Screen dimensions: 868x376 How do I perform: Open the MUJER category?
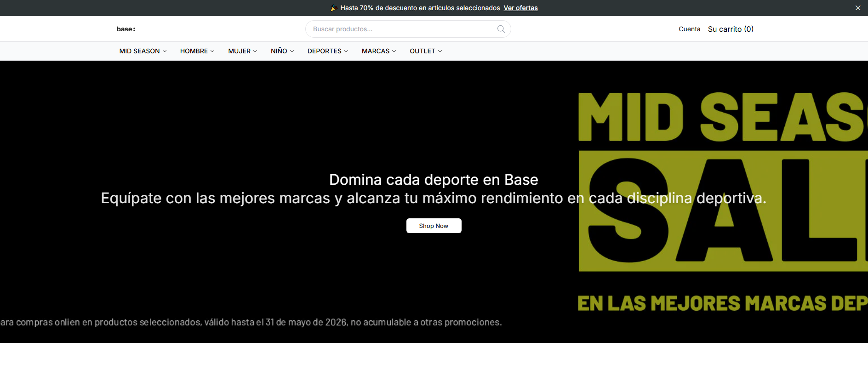[240, 51]
